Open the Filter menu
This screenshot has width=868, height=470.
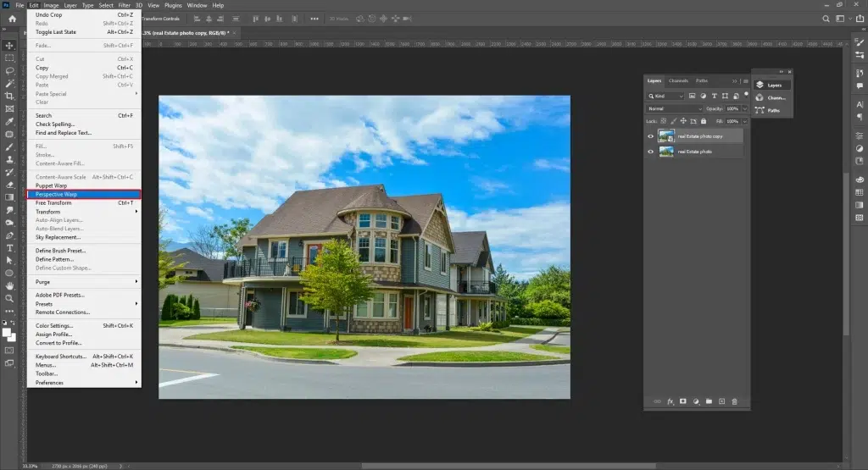click(124, 5)
